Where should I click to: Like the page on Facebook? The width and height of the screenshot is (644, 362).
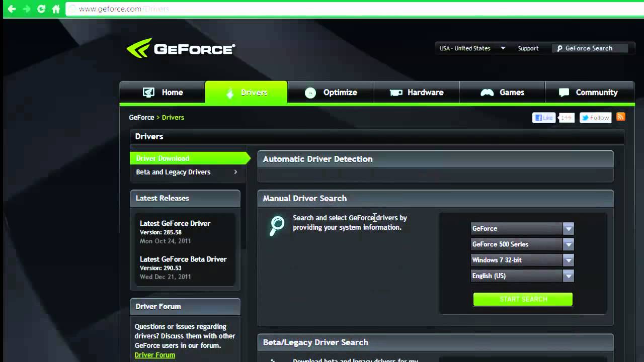544,118
